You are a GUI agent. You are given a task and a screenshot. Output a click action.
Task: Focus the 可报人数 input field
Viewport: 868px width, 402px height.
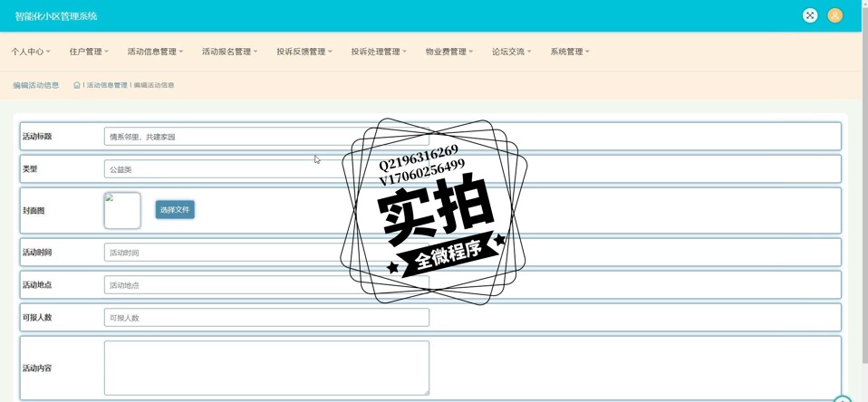coord(266,318)
